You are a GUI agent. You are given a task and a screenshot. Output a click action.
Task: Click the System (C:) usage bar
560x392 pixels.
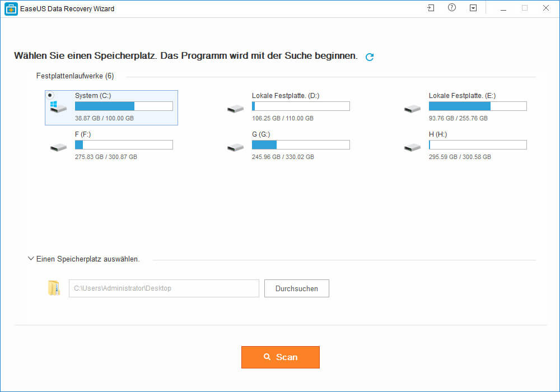click(x=124, y=106)
